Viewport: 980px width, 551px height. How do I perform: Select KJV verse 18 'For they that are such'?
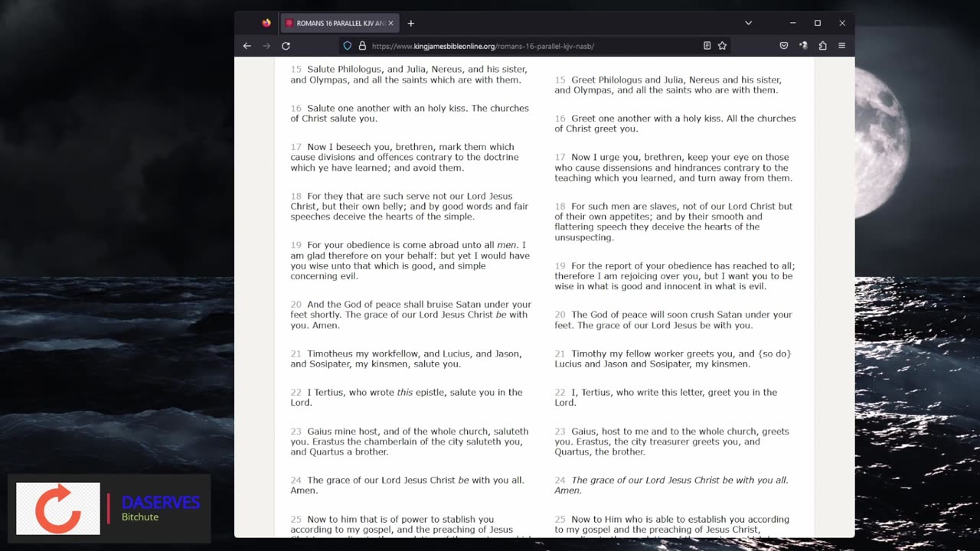[410, 207]
